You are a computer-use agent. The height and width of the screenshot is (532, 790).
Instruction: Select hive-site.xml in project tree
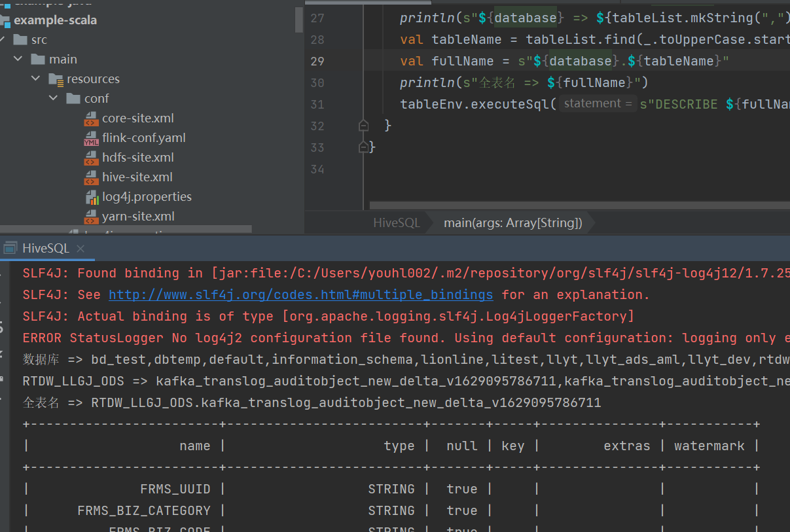tap(137, 177)
